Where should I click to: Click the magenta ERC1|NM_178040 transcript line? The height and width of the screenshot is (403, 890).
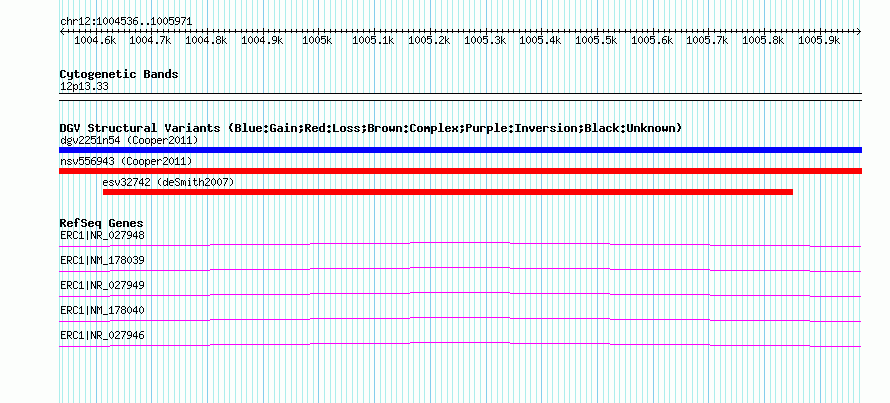point(460,319)
